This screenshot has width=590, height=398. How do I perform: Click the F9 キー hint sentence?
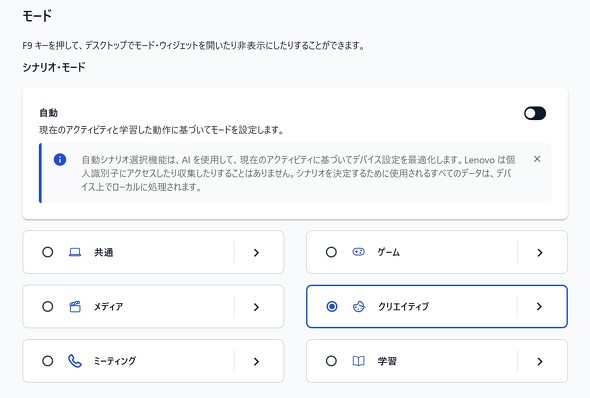point(193,46)
